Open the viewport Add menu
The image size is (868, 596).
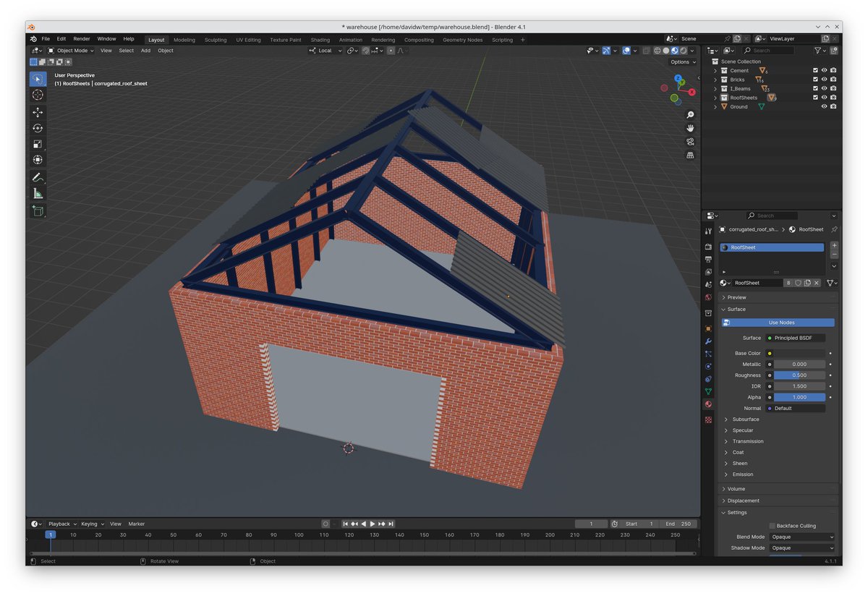tap(145, 51)
